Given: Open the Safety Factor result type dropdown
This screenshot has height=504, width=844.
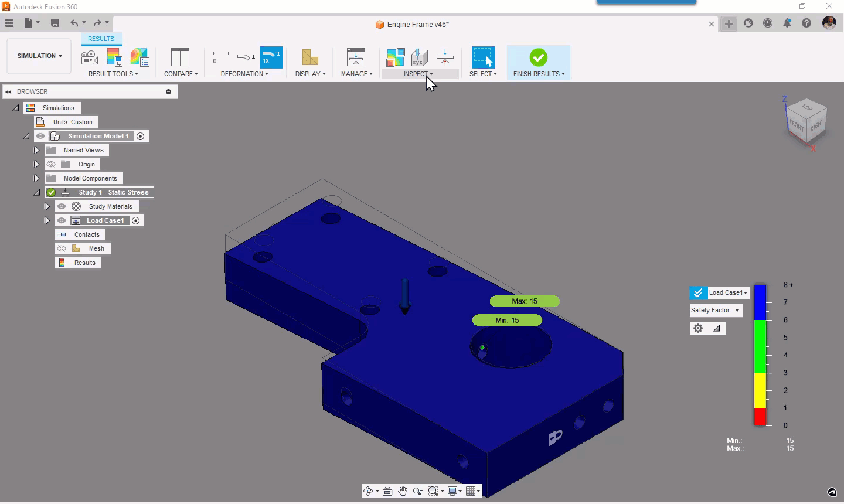Looking at the screenshot, I should (716, 310).
